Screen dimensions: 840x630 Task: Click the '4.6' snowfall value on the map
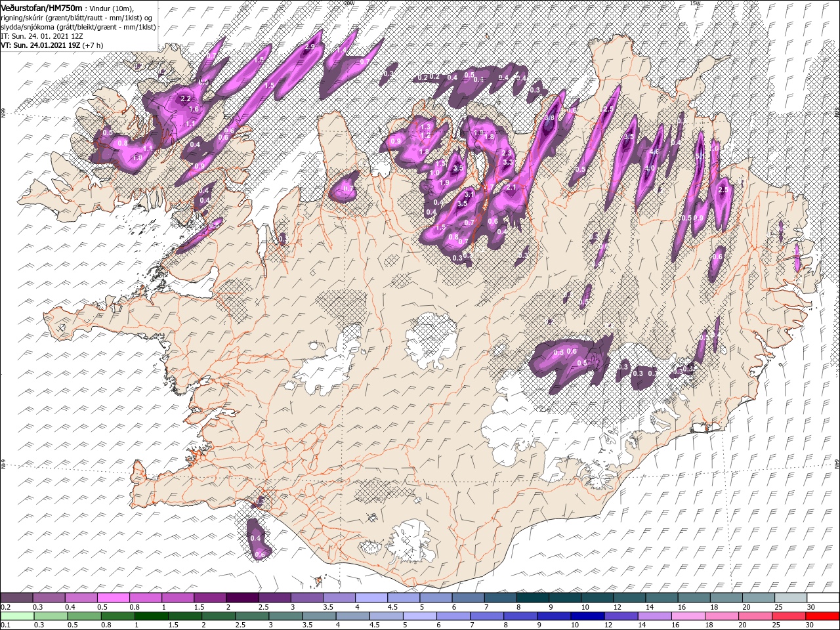tap(653, 152)
